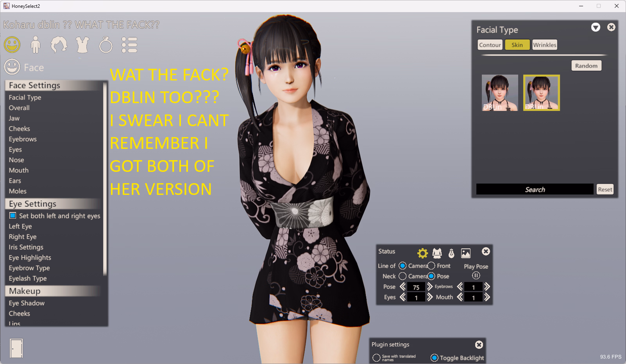Open the Body customization category icon
The image size is (626, 364).
pyautogui.click(x=35, y=45)
